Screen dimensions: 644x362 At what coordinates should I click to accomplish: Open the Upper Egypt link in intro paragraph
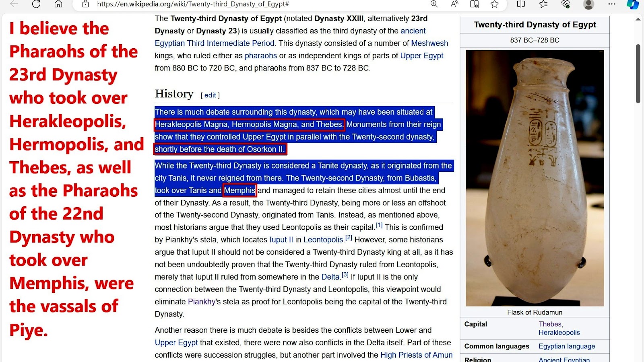click(422, 56)
